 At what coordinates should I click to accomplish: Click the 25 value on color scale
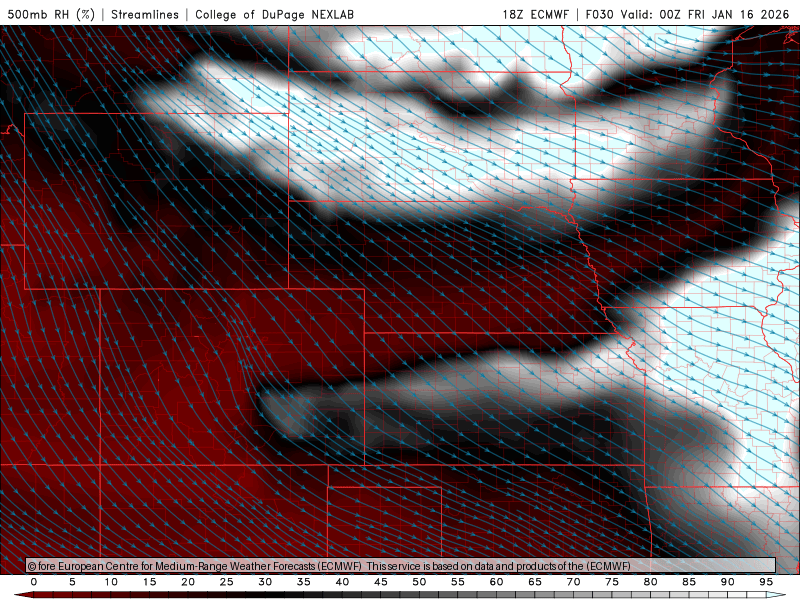click(227, 582)
